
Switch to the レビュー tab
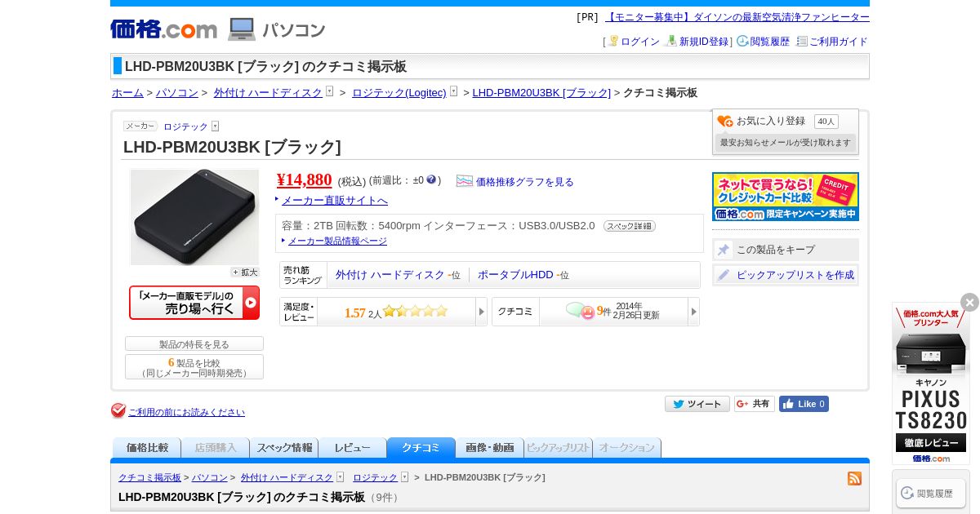tap(353, 448)
